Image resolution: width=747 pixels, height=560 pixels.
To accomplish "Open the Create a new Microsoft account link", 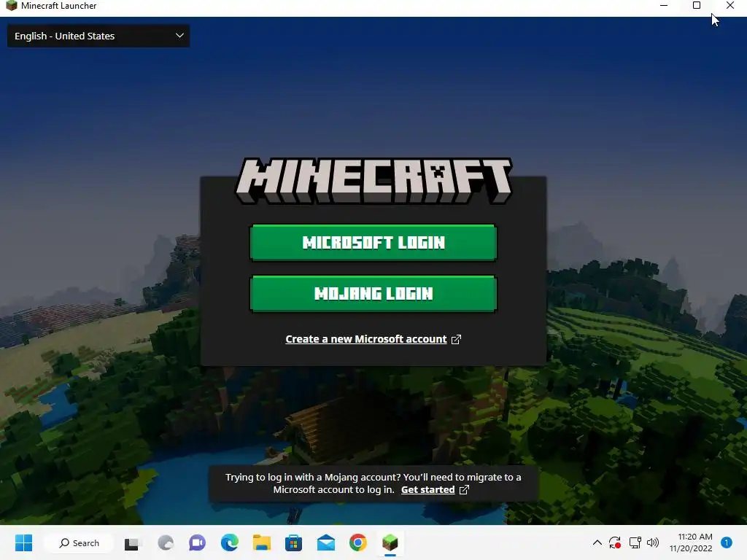I will click(366, 339).
